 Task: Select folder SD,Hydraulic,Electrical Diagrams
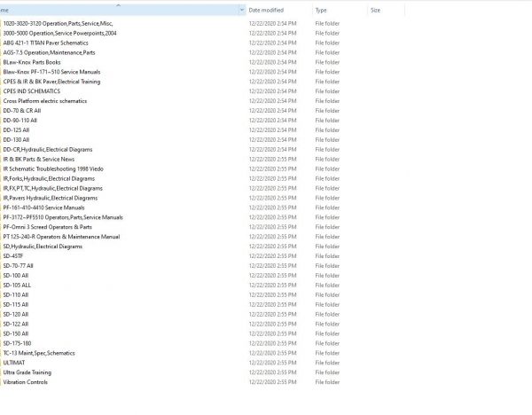(x=43, y=247)
